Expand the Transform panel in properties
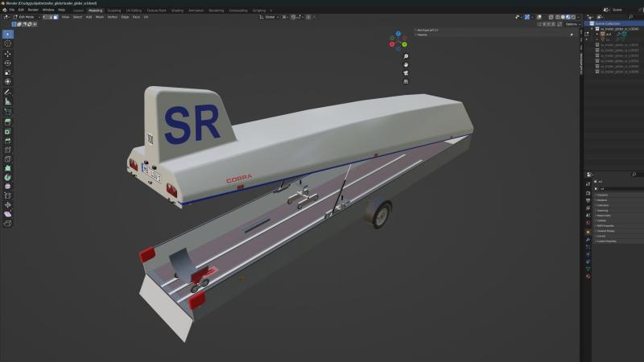This screenshot has height=362, width=644. 602,195
